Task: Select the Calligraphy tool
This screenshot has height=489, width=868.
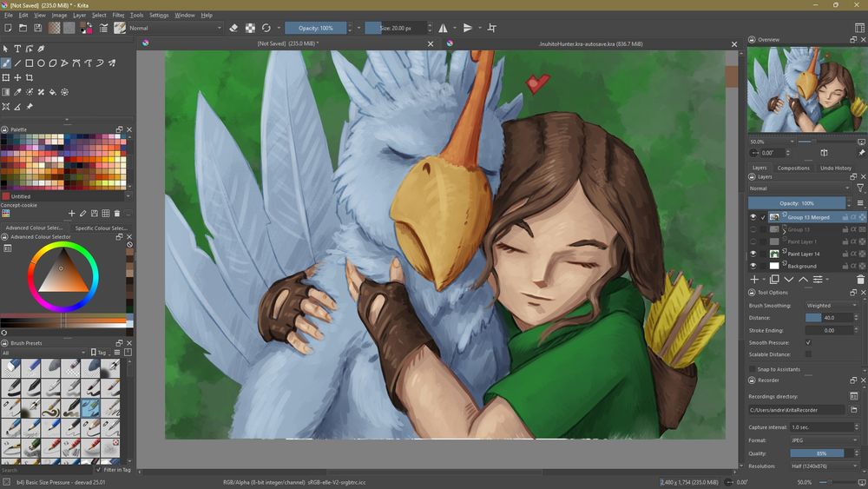Action: [41, 49]
